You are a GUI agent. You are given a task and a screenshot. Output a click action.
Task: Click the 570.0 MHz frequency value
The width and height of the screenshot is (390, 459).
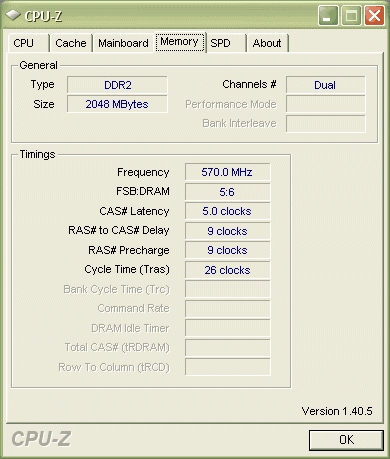[227, 172]
